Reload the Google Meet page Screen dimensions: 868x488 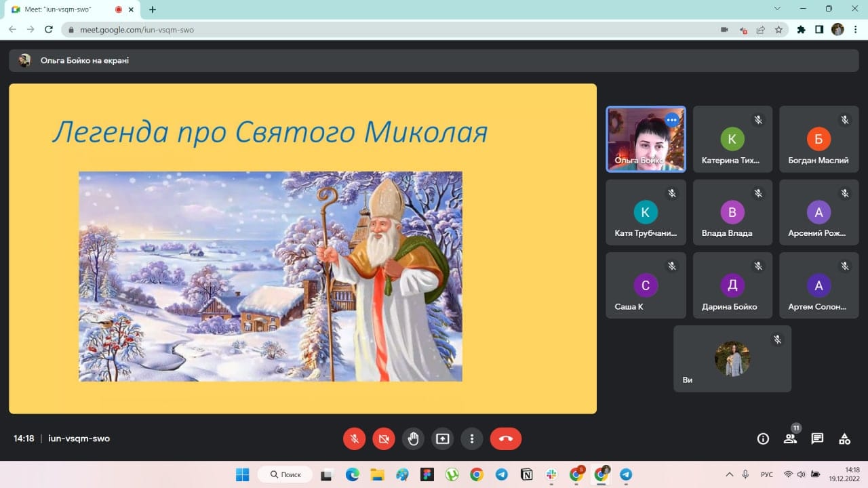(x=48, y=30)
